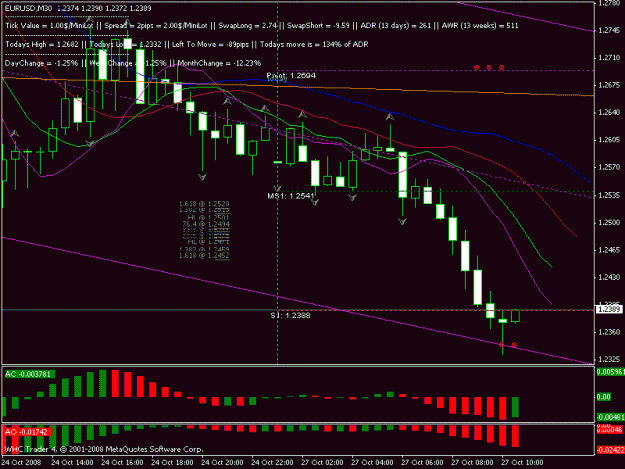
Task: Click the 1.2640 price axis label
Action: pyautogui.click(x=609, y=112)
